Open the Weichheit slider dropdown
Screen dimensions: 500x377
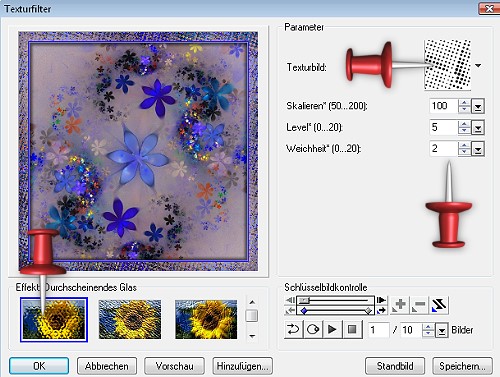pos(478,149)
